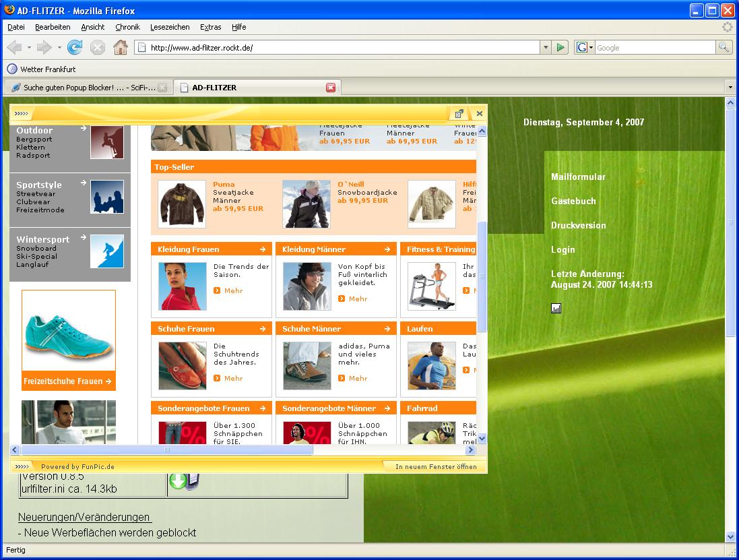Image resolution: width=739 pixels, height=560 pixels.
Task: Close the popup ad with X icon
Action: (479, 114)
